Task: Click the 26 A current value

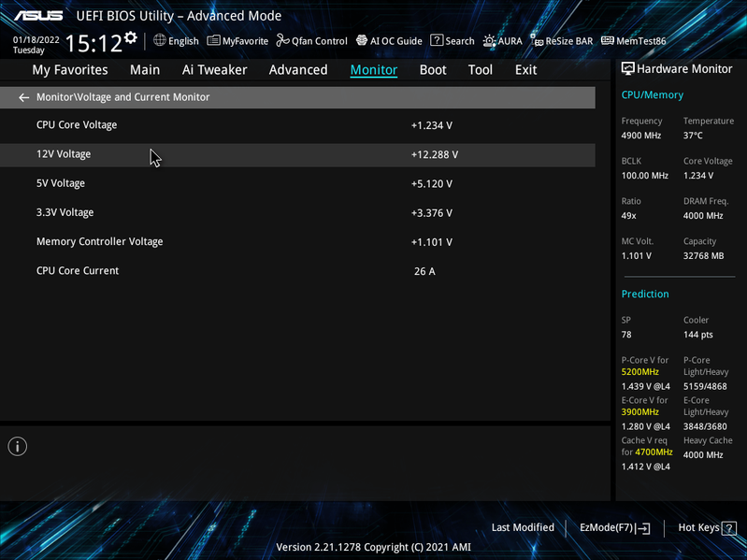Action: click(424, 271)
